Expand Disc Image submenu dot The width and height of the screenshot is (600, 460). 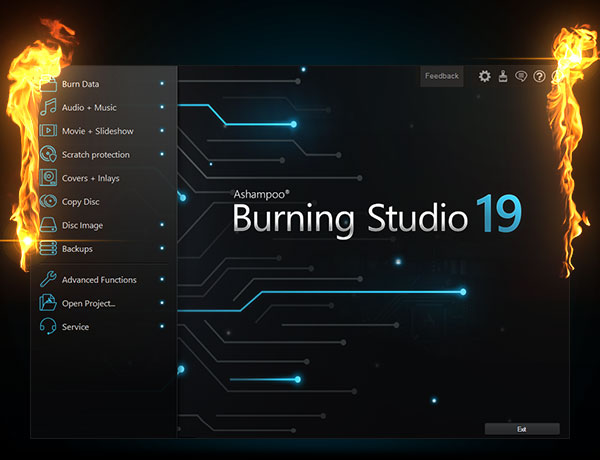click(x=162, y=225)
